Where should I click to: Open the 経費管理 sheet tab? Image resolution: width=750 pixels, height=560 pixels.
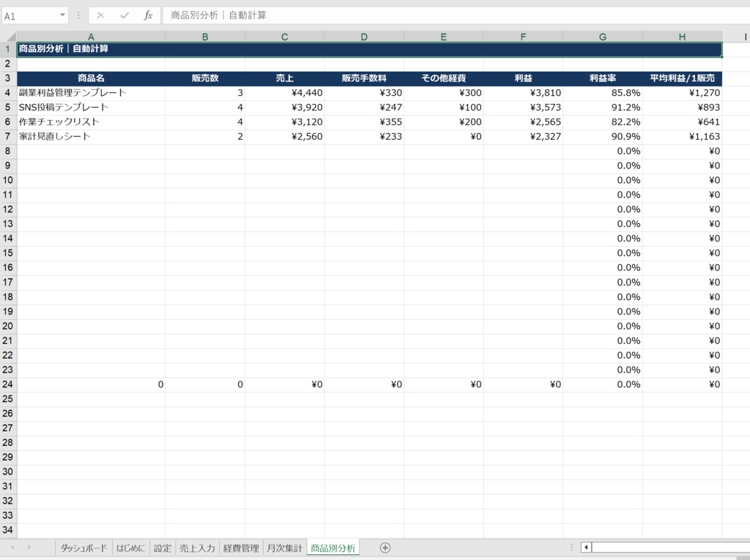click(x=240, y=548)
